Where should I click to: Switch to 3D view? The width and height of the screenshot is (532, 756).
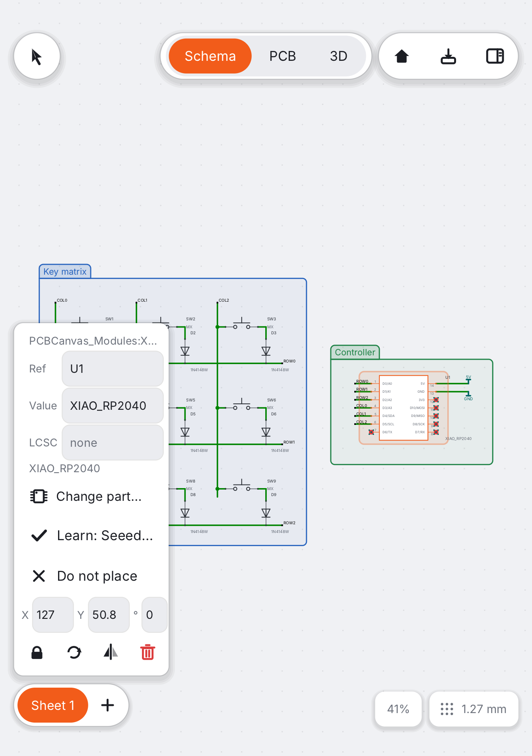[338, 56]
